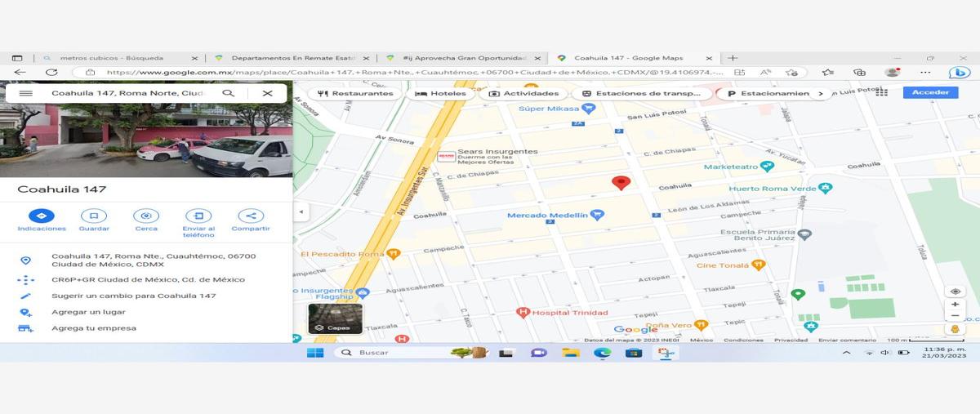The width and height of the screenshot is (980, 414).
Task: Select the Restaurantes filter chip
Action: (356, 93)
